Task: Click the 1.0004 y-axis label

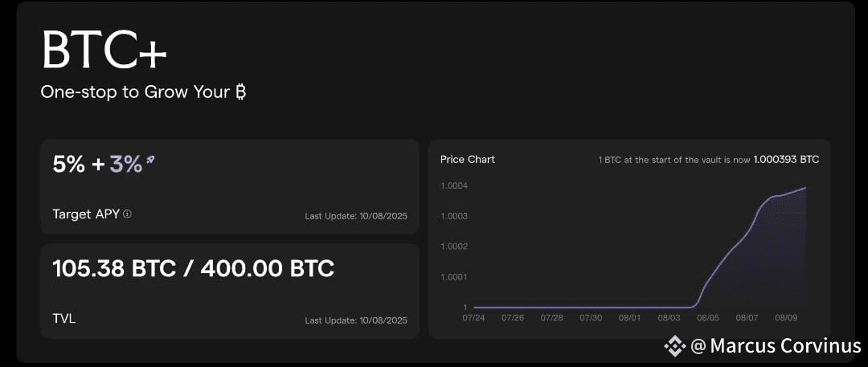Action: tap(454, 185)
